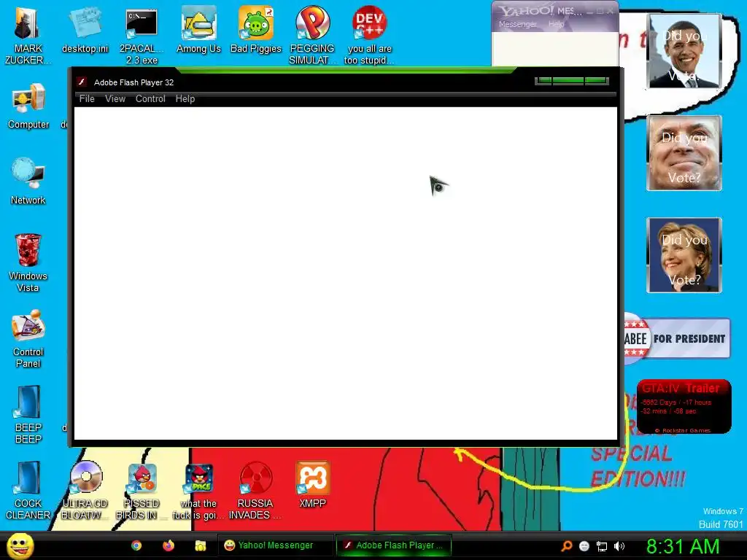Open the 2PACAL 2.3.exe shortcut
747x560 pixels.
142,24
